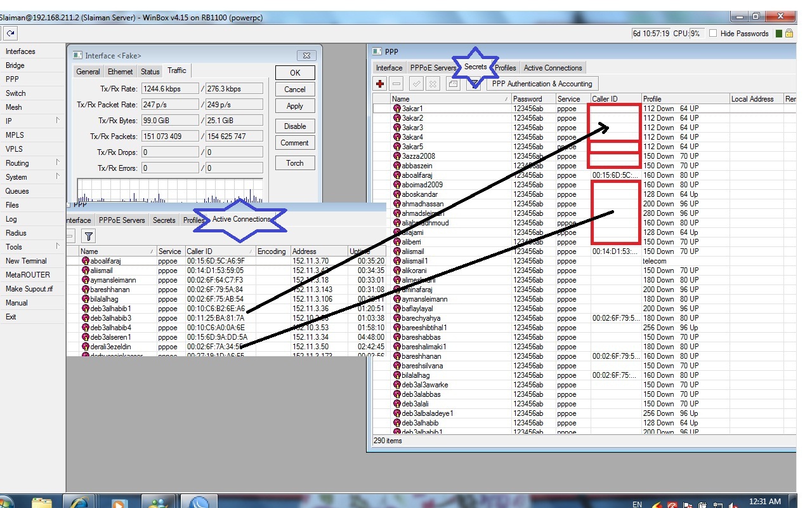This screenshot has width=812, height=508.
Task: Click the redo arrow button in WinBox toolbar
Action: click(x=11, y=34)
